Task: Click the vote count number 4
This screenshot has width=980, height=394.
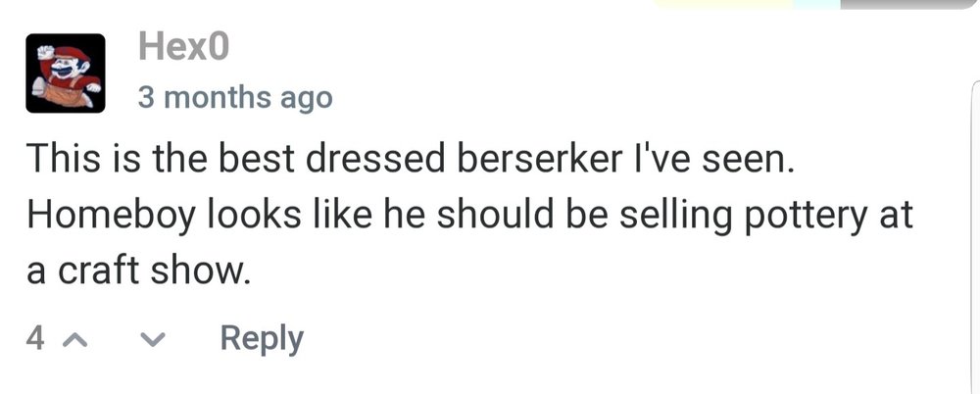Action: click(x=36, y=339)
